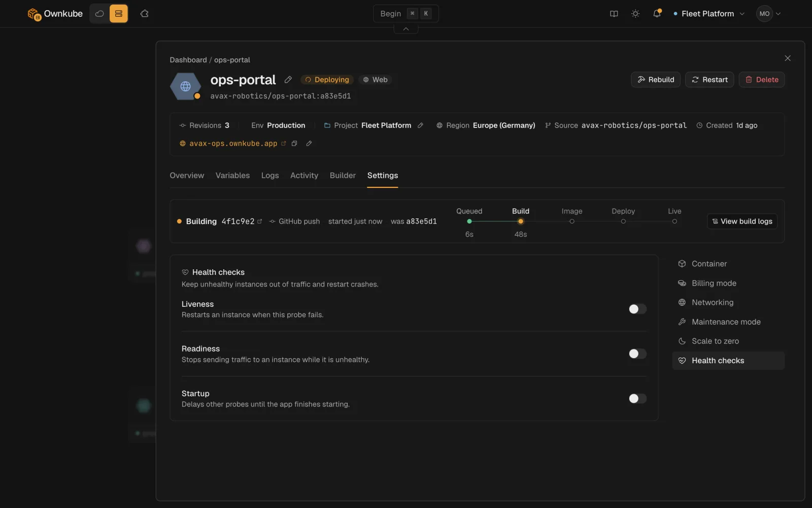Select the server list view icon
Viewport: 812px width, 508px height.
[119, 14]
